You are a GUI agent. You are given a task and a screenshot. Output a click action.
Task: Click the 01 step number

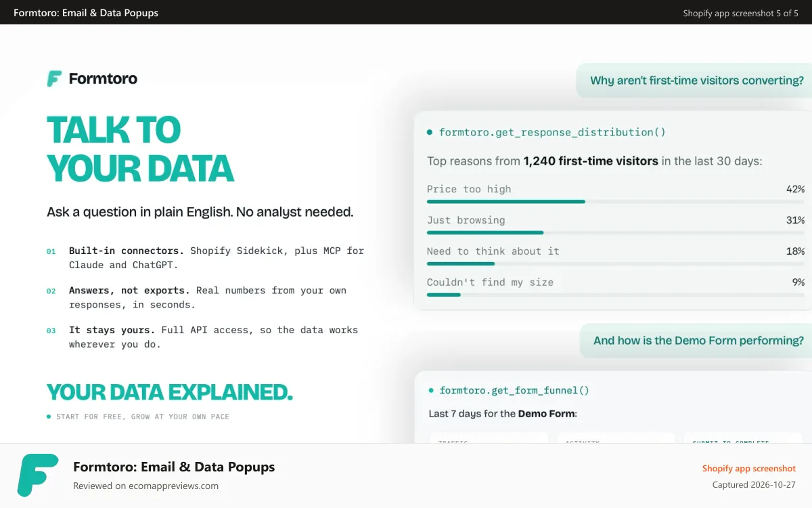(51, 251)
